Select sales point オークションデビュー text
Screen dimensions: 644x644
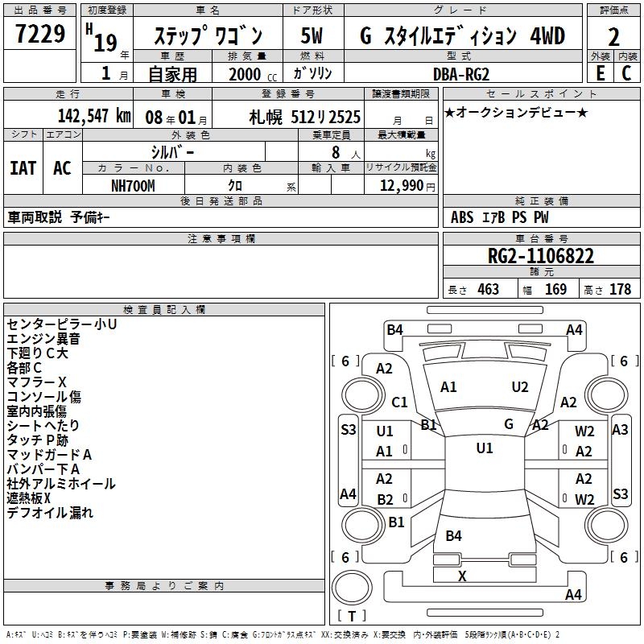coord(516,113)
